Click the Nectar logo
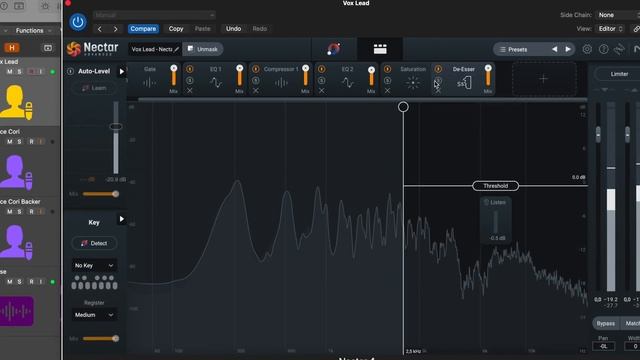The width and height of the screenshot is (640, 360). [92, 49]
